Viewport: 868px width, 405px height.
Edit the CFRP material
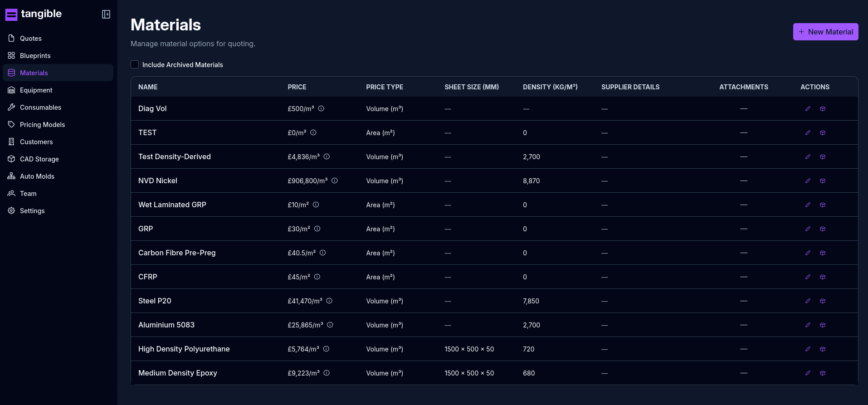pos(808,277)
